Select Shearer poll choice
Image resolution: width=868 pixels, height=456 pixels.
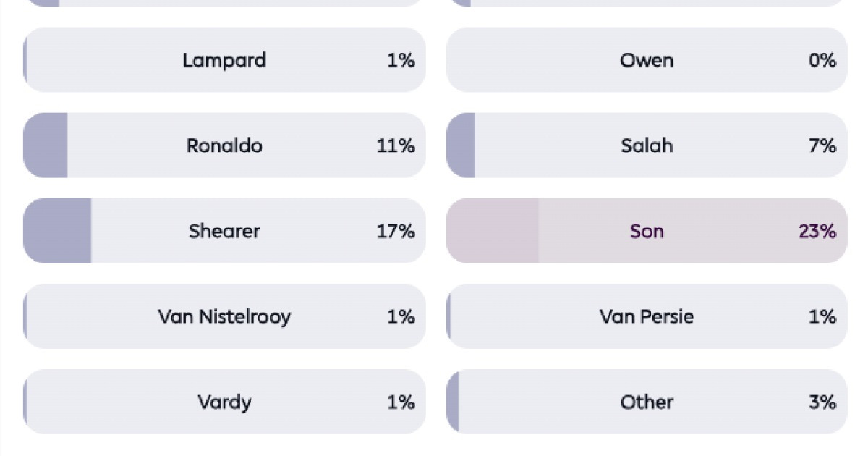(224, 231)
